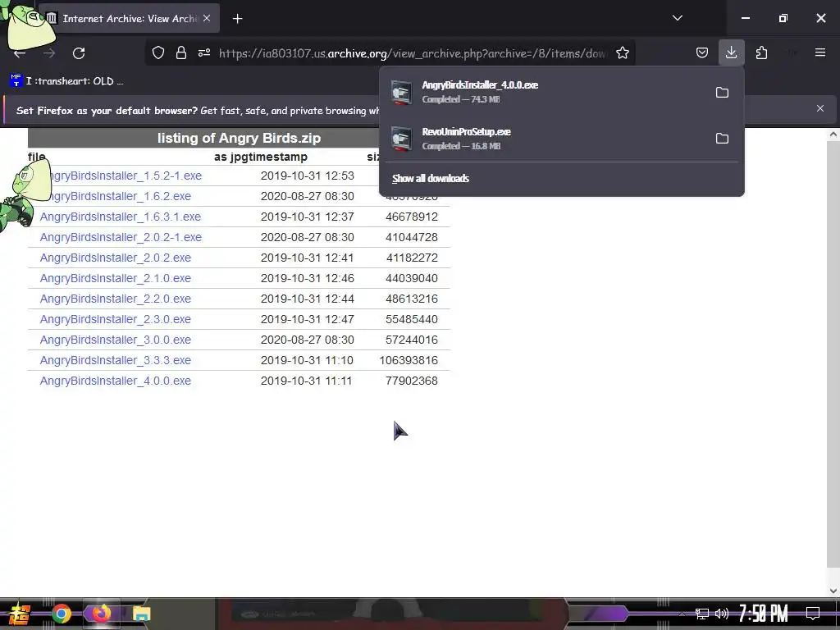Viewport: 840px width, 630px height.
Task: Download AngryBirdsInstaller_3.0.0.exe
Action: point(115,340)
